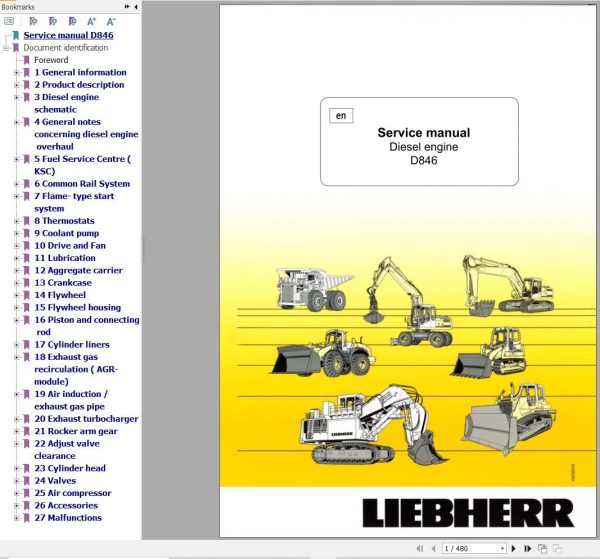
Task: Click the 'en' language box on the cover
Action: (x=341, y=116)
